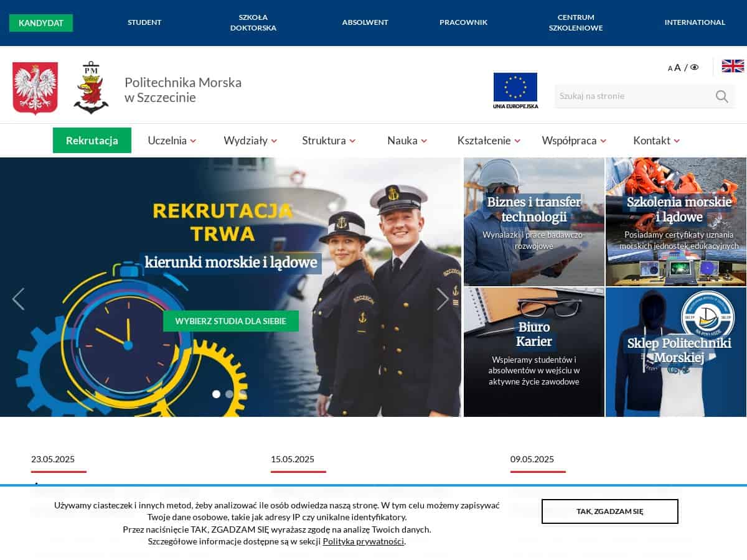This screenshot has width=747, height=560.
Task: Click the 09.05.2025 news date
Action: [x=532, y=459]
